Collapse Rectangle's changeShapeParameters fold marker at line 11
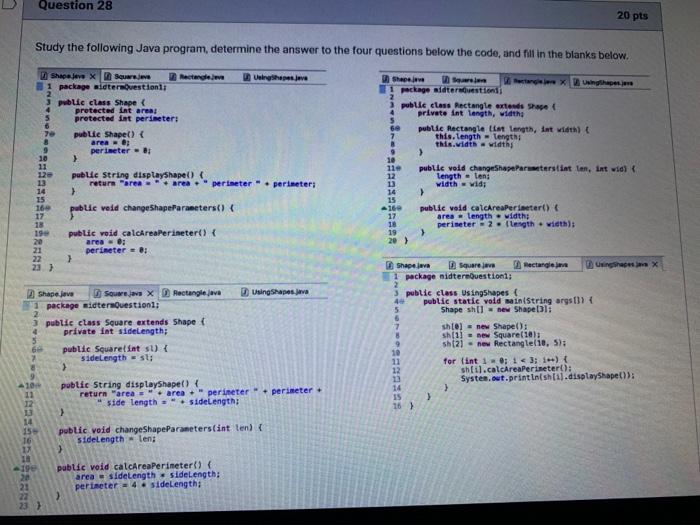 coord(399,168)
